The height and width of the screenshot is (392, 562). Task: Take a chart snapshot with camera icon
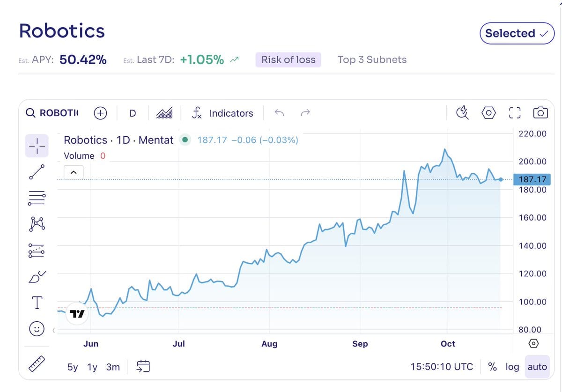[x=540, y=112]
